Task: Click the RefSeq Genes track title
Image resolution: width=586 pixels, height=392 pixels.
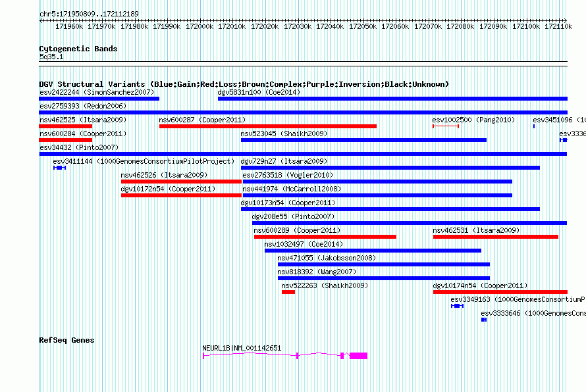Action: pos(67,340)
